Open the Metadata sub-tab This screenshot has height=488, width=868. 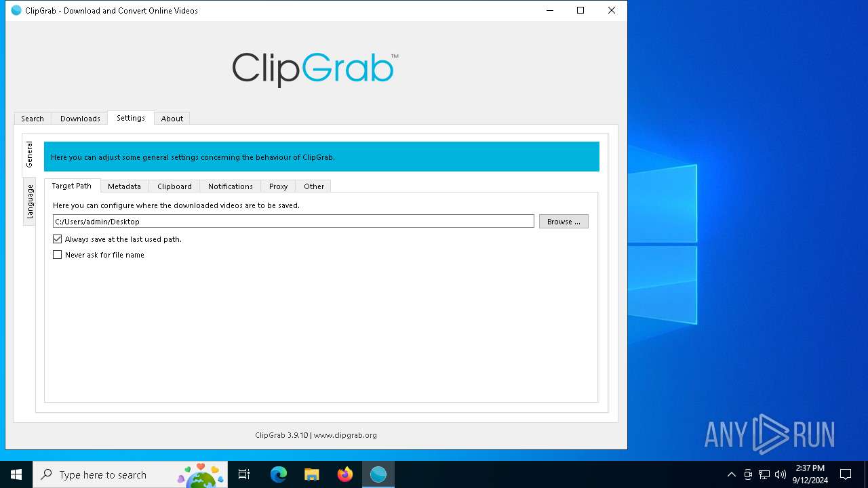point(124,186)
